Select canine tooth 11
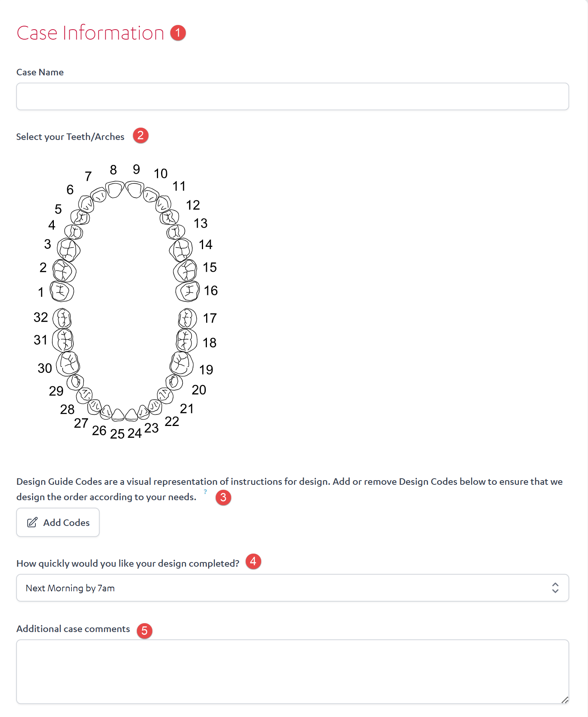 tap(163, 204)
